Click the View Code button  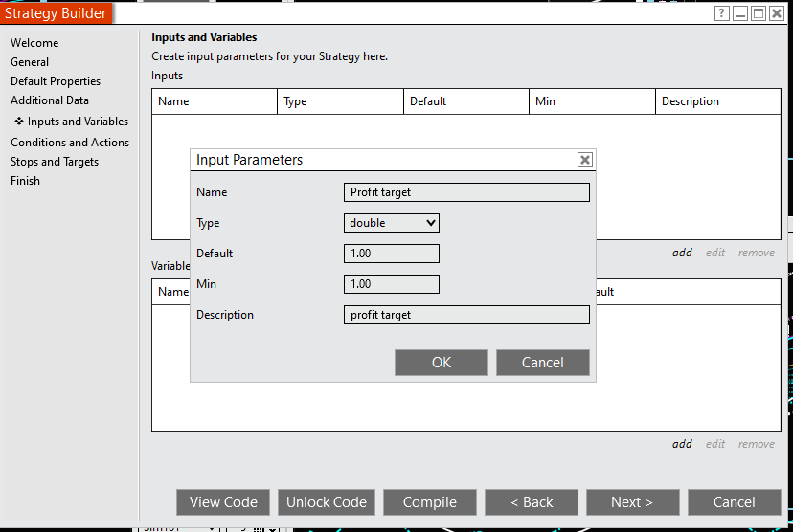tap(223, 502)
